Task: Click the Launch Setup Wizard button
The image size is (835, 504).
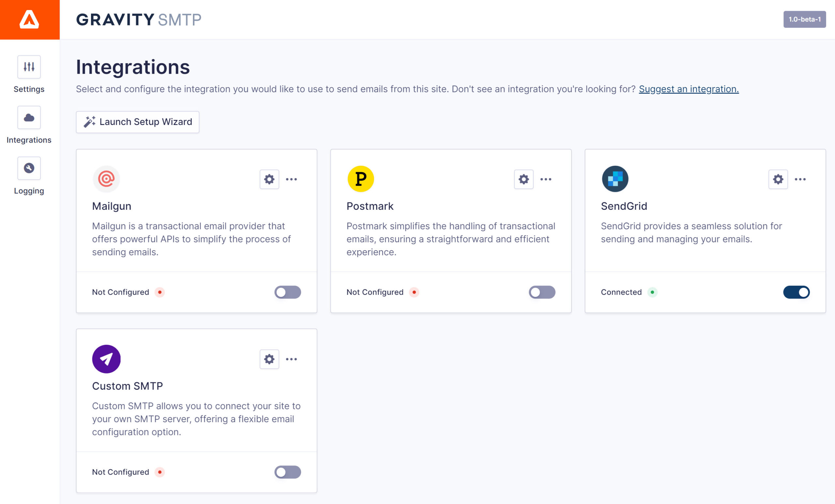Action: [x=138, y=122]
